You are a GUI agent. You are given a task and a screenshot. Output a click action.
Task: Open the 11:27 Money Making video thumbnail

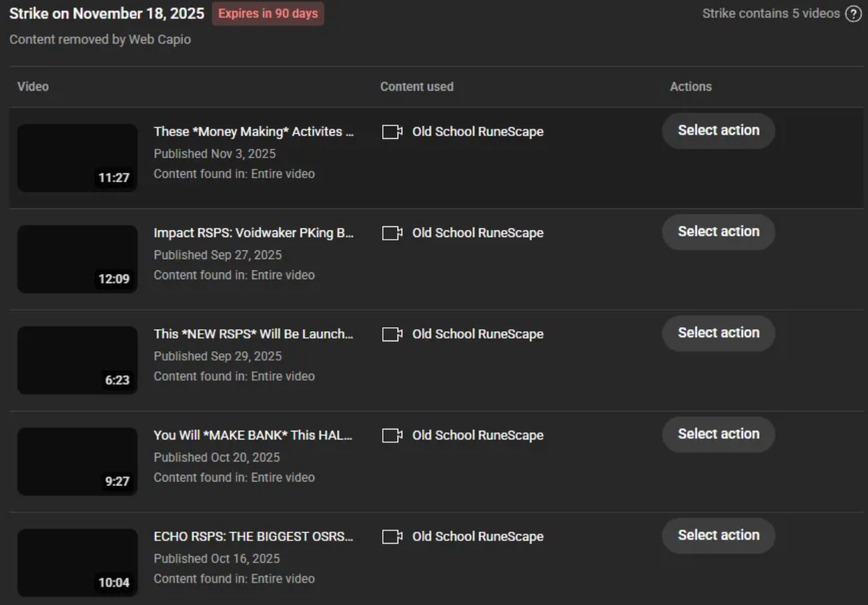[77, 158]
